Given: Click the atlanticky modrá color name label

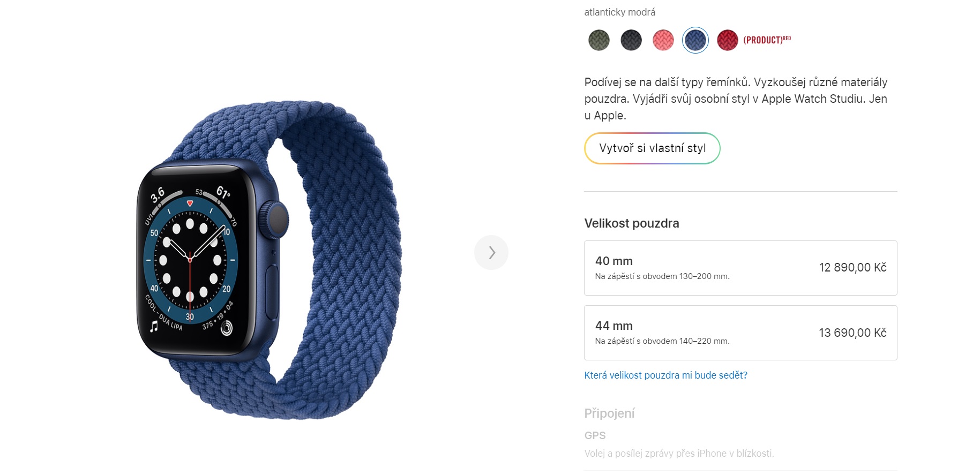Looking at the screenshot, I should point(619,12).
